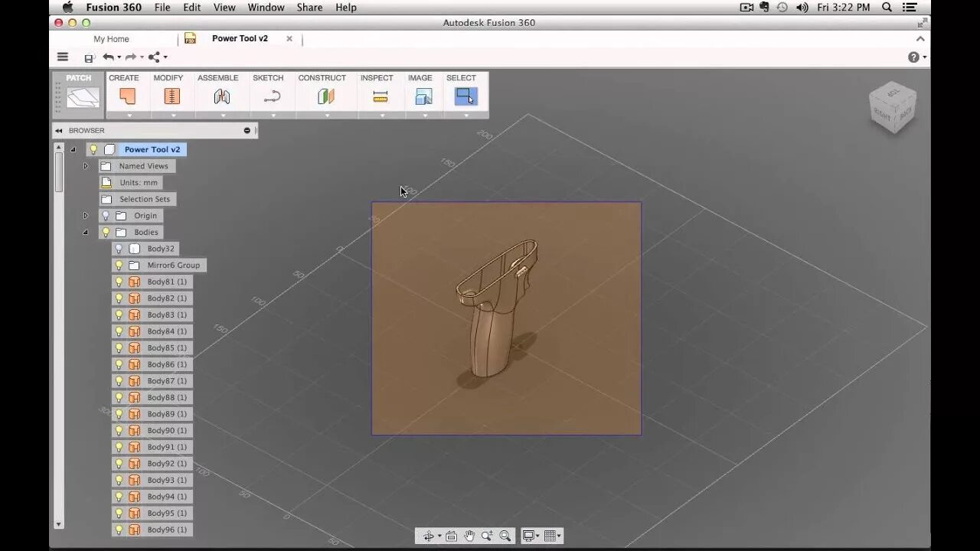Toggle visibility of Body32
The height and width of the screenshot is (551, 980).
[x=119, y=249]
